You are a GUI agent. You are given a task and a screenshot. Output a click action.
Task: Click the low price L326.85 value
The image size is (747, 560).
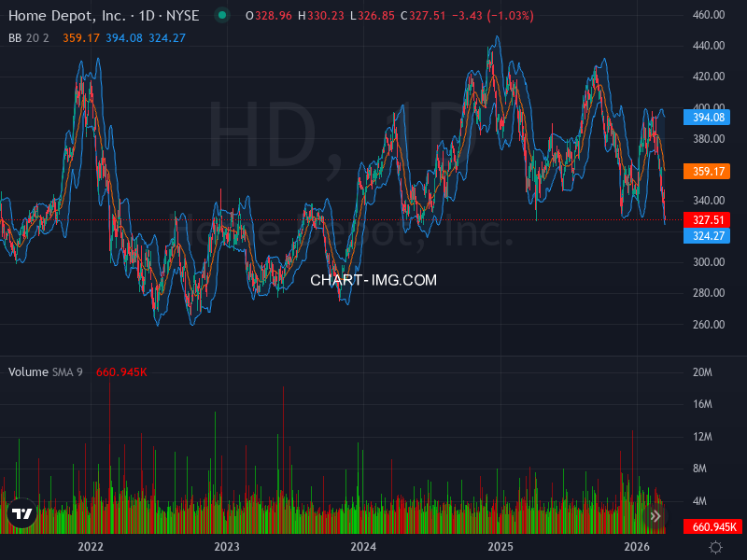pos(373,16)
